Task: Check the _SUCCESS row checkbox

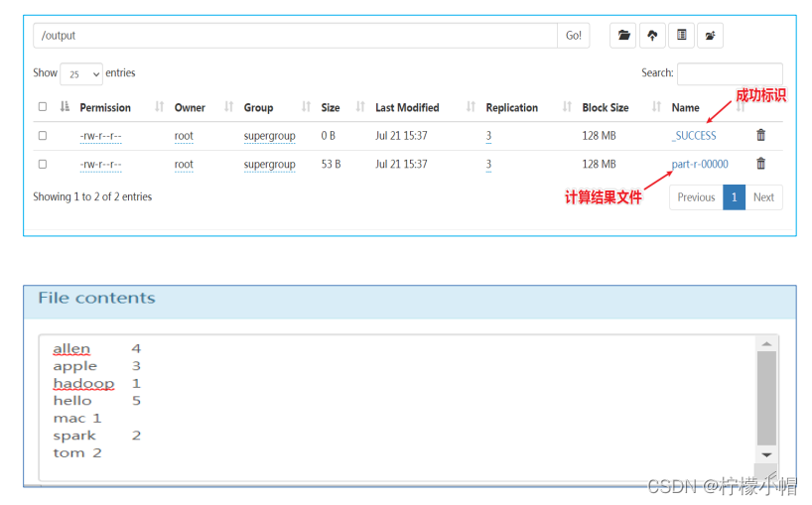Action: click(x=43, y=136)
